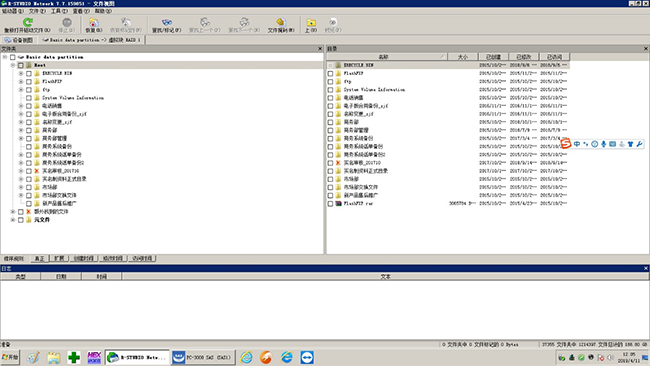The image size is (650, 366).
Task: Check the Root checkbox in folder tree
Action: pyautogui.click(x=21, y=65)
